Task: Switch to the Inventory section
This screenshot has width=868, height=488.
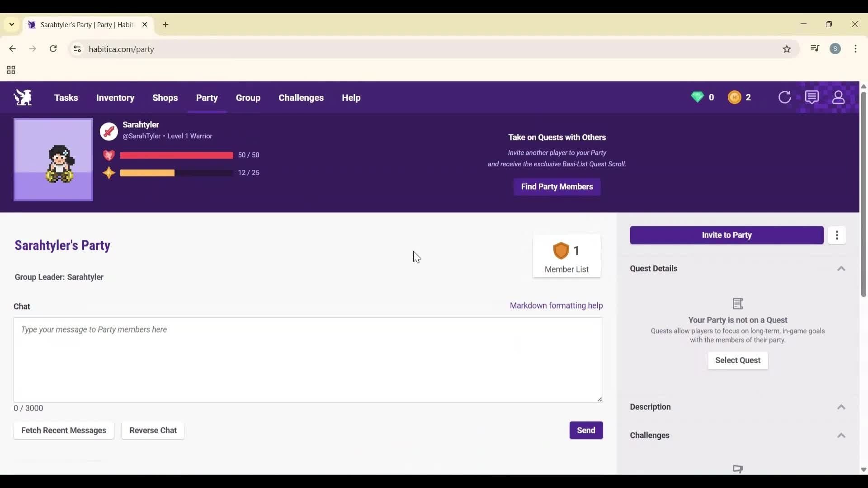Action: pos(115,98)
